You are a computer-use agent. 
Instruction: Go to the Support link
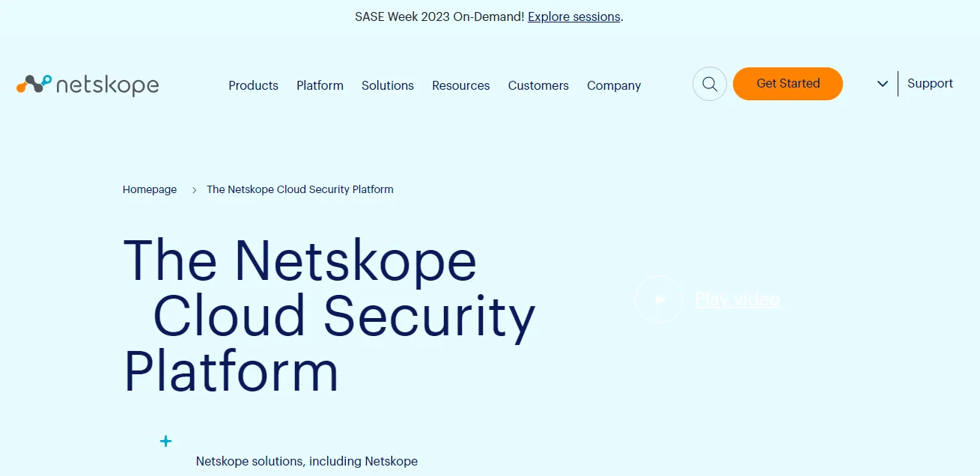930,83
